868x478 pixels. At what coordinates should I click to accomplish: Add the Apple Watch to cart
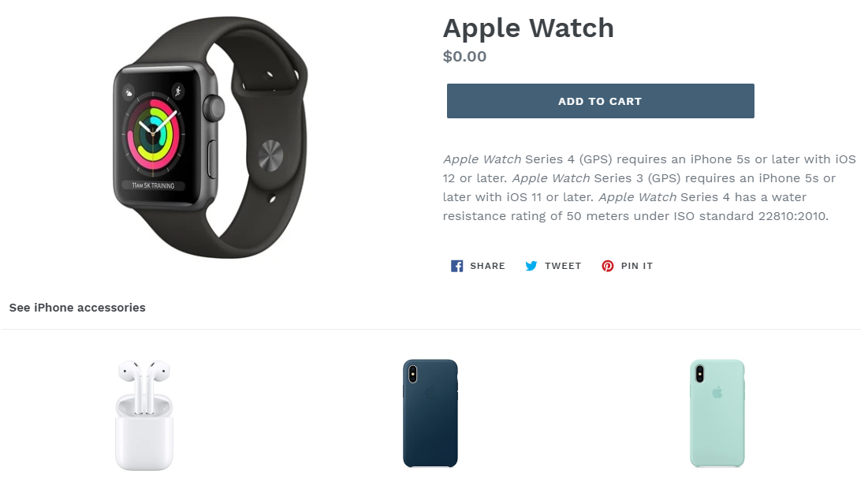point(601,101)
